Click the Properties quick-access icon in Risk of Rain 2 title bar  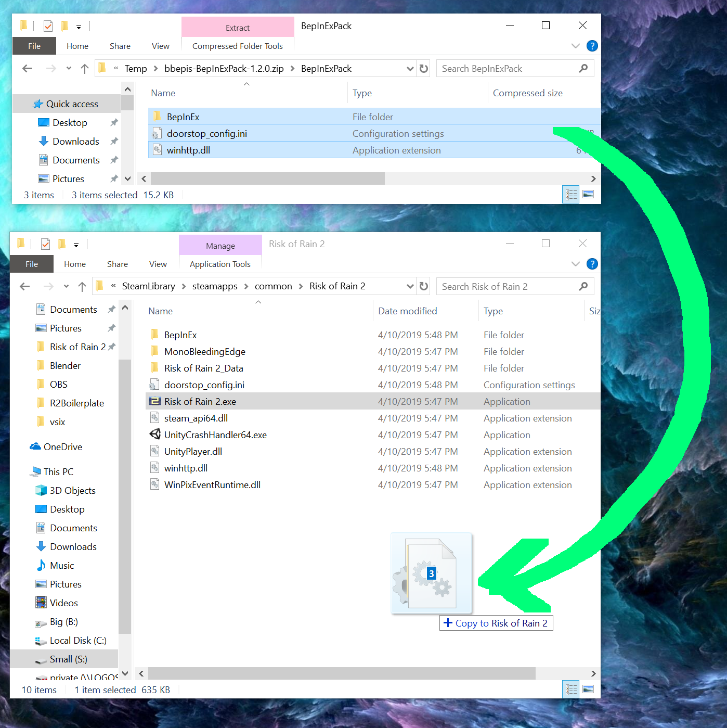point(45,244)
